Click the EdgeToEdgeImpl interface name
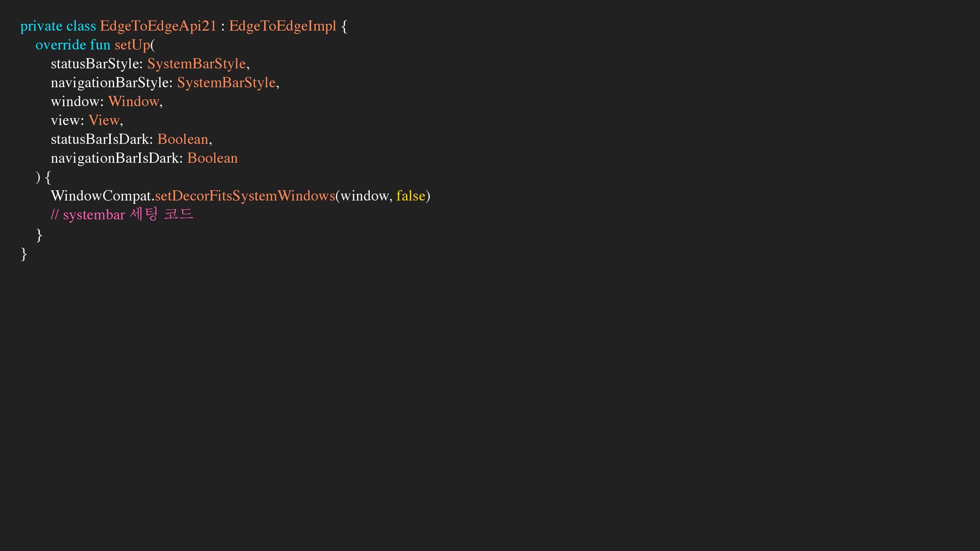 click(282, 26)
